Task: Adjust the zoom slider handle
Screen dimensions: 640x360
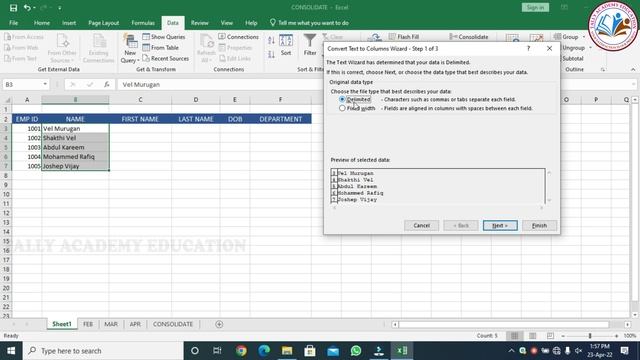Action: (x=590, y=336)
